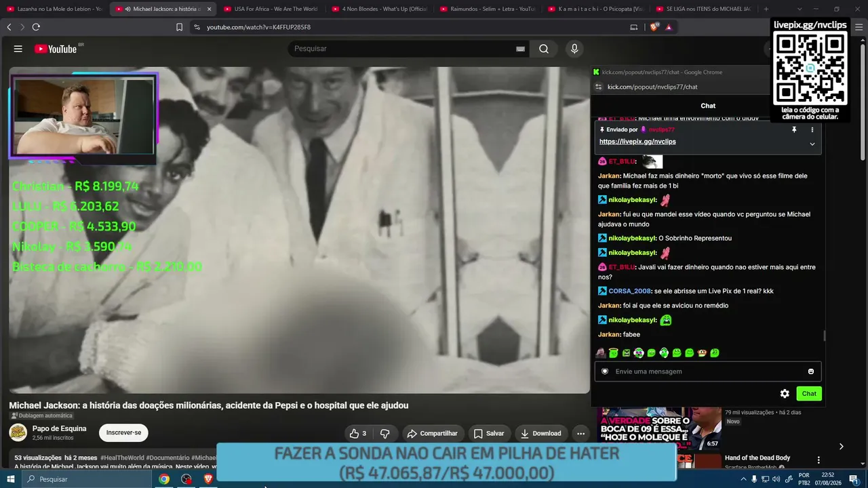The width and height of the screenshot is (868, 488).
Task: Click the kick.com popout chat URL
Action: 652,87
